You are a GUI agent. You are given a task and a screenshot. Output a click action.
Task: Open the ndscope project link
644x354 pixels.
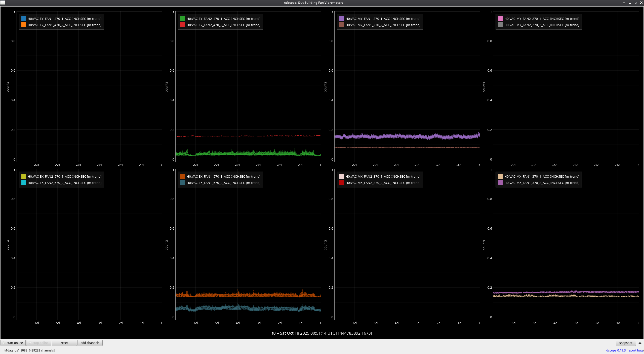(610, 350)
